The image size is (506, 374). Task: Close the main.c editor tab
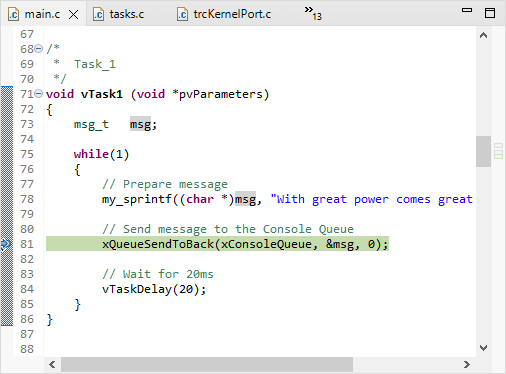point(73,15)
